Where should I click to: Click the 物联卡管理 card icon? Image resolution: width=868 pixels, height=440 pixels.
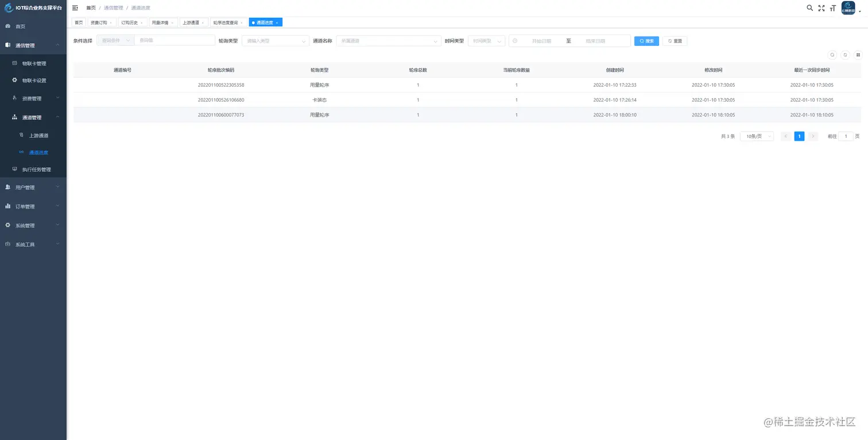click(x=15, y=63)
